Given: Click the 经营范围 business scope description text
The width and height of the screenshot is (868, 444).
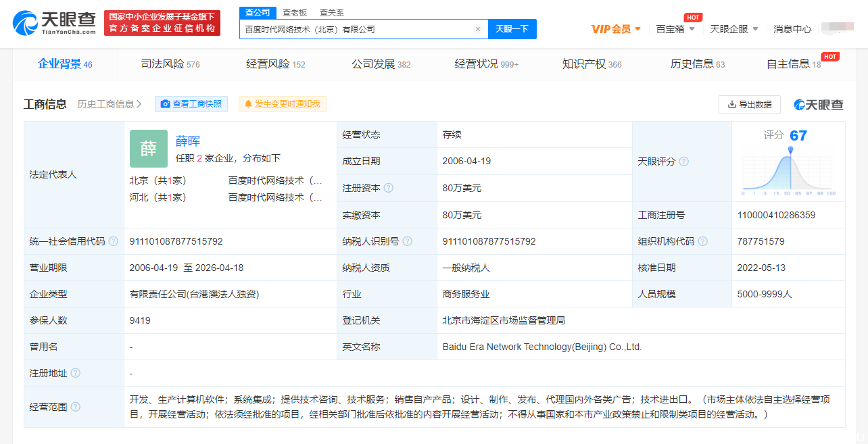Looking at the screenshot, I should coord(479,407).
